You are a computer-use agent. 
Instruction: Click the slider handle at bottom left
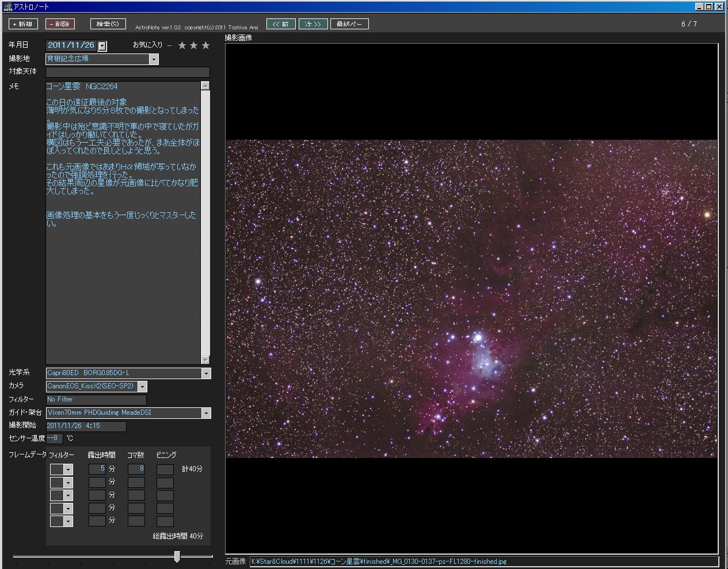pos(177,556)
